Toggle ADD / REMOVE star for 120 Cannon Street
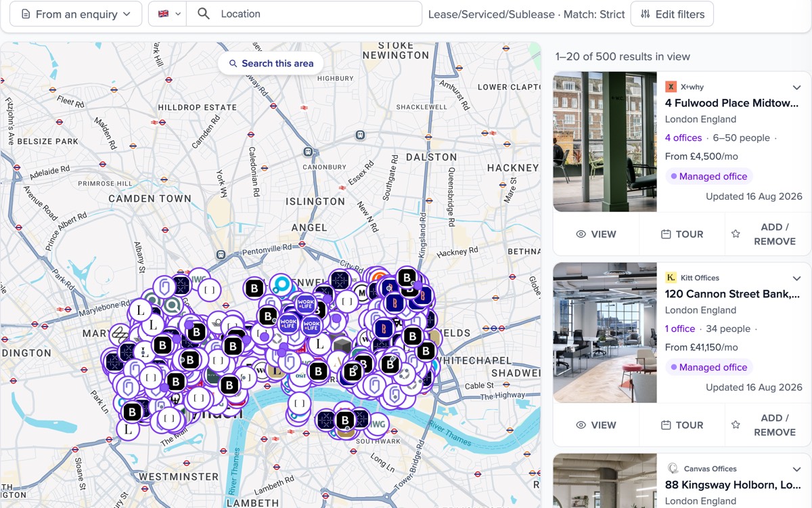The image size is (812, 508). coord(736,425)
